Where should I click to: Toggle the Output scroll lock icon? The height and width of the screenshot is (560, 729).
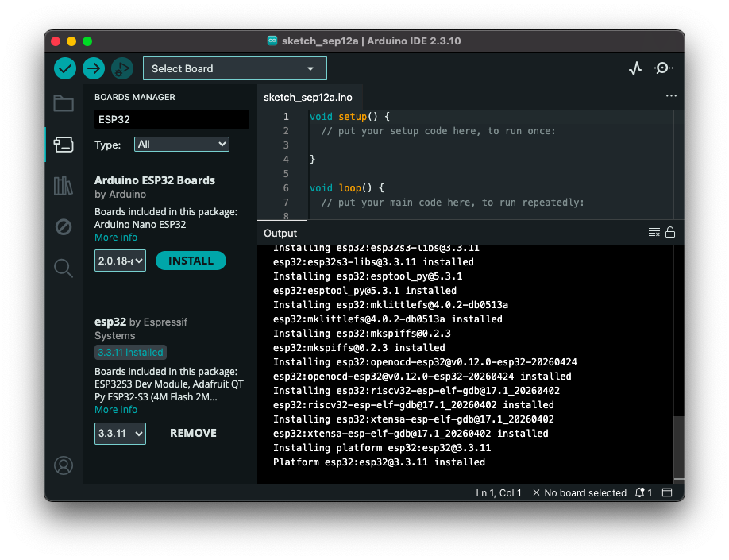point(670,232)
